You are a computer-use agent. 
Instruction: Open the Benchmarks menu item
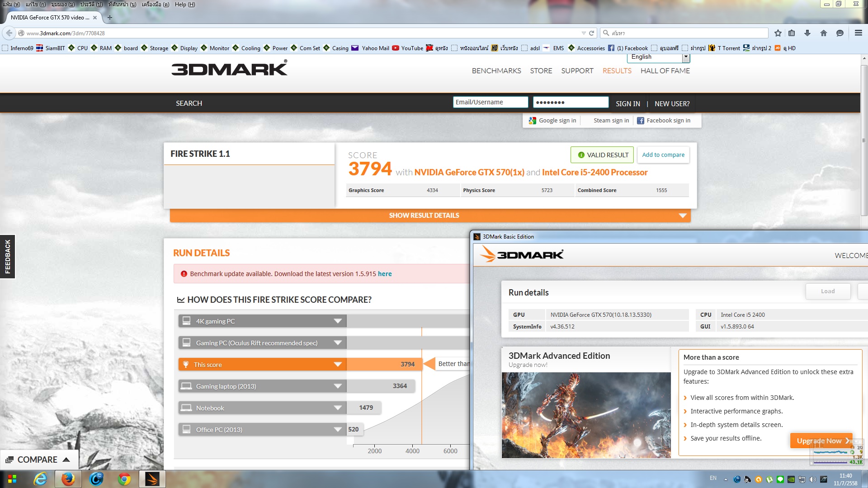click(x=496, y=71)
